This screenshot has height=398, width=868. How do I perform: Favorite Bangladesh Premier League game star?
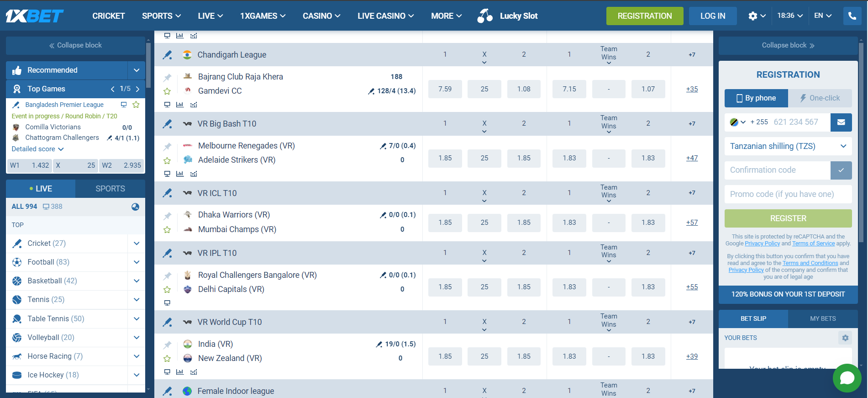tap(136, 105)
